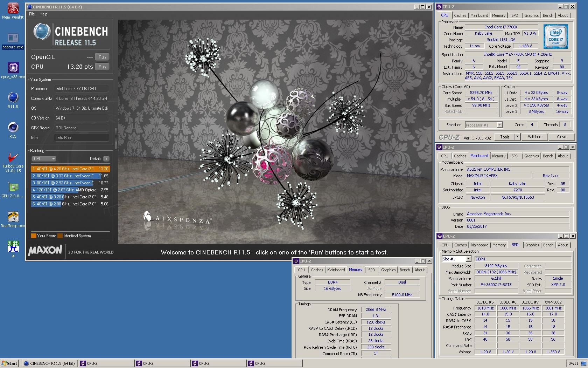Switch to CINEBENCH R11.5 taskbar button
Image resolution: width=588 pixels, height=368 pixels.
[50, 363]
